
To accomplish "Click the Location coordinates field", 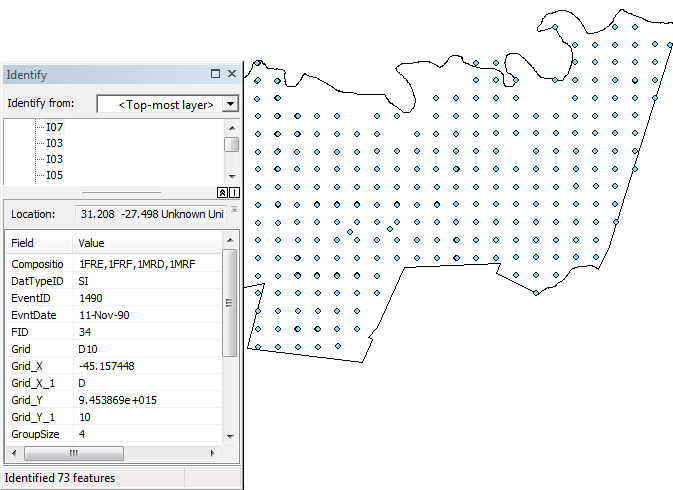I will click(x=152, y=214).
